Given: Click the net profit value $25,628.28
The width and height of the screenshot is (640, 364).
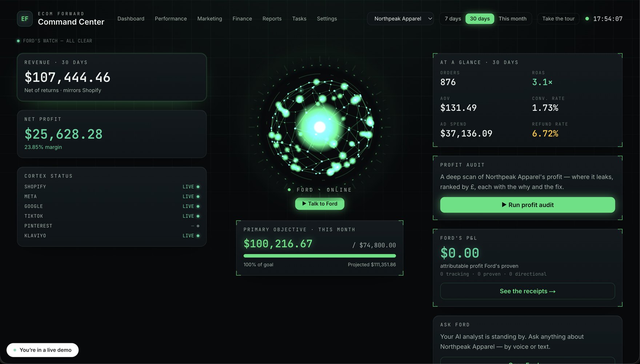Looking at the screenshot, I should tap(63, 134).
